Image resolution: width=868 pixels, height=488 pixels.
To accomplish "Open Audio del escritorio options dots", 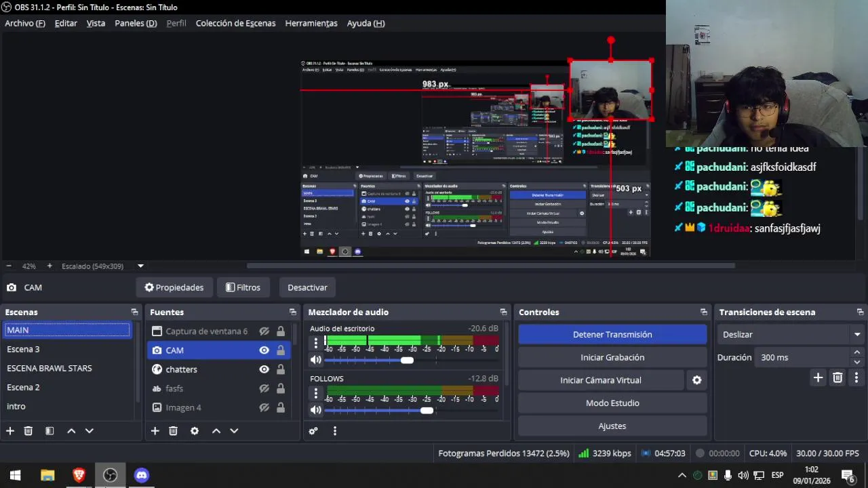I will click(x=315, y=343).
